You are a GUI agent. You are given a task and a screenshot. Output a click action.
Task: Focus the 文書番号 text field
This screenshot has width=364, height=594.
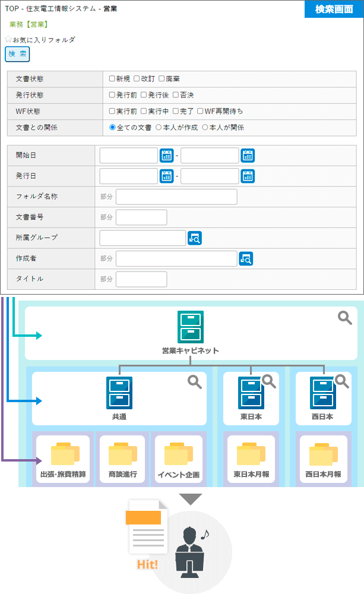[141, 217]
